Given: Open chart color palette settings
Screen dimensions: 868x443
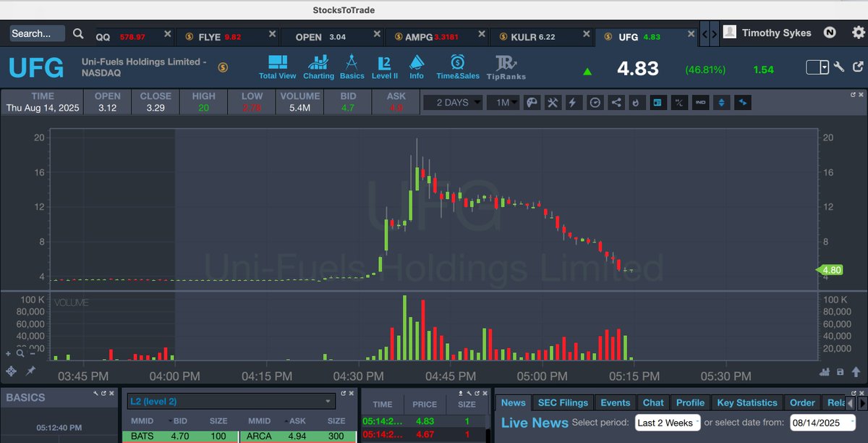Looking at the screenshot, I should pos(532,102).
